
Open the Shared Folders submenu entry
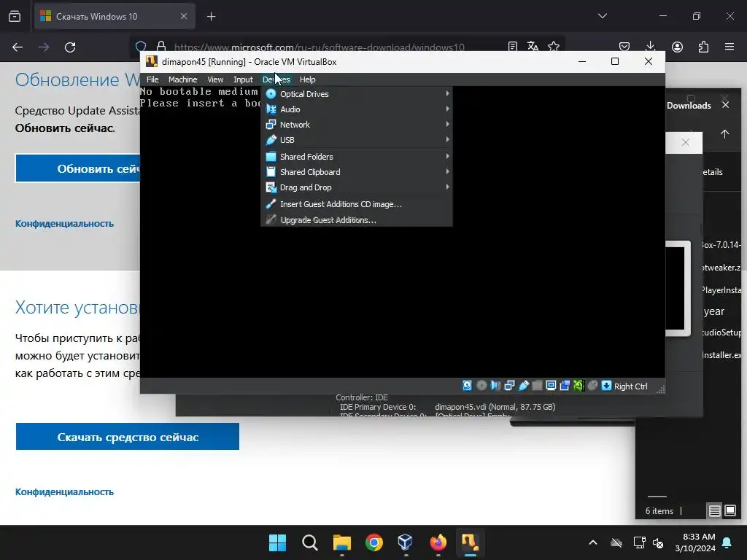357,157
